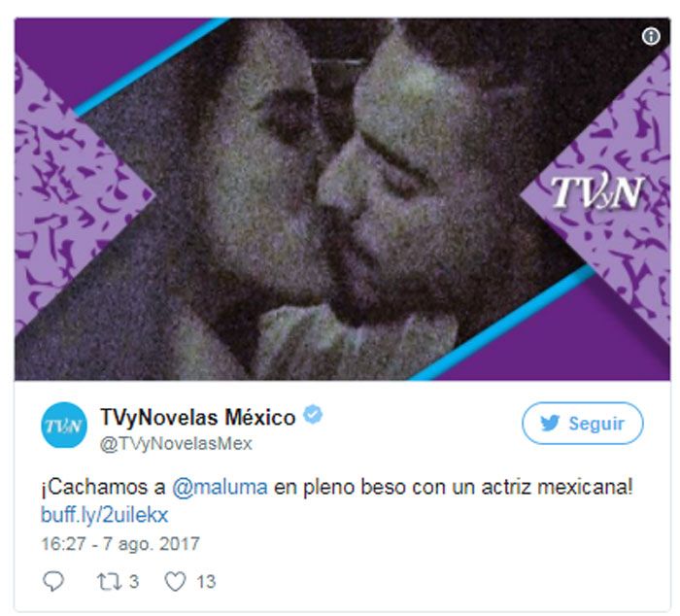This screenshot has height=616, width=680.
Task: Open the kissing photo thumbnail
Action: (x=342, y=199)
